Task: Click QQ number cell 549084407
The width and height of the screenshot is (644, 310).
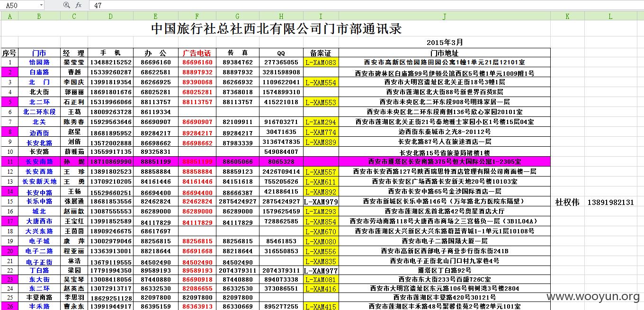Action: [x=281, y=152]
